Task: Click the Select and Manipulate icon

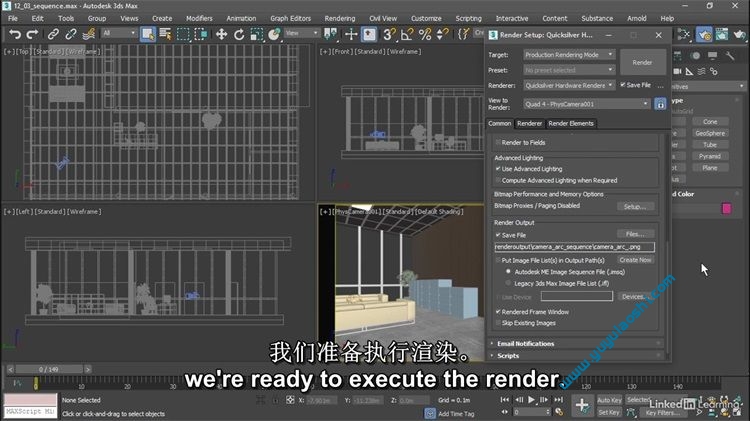Action: (x=351, y=34)
